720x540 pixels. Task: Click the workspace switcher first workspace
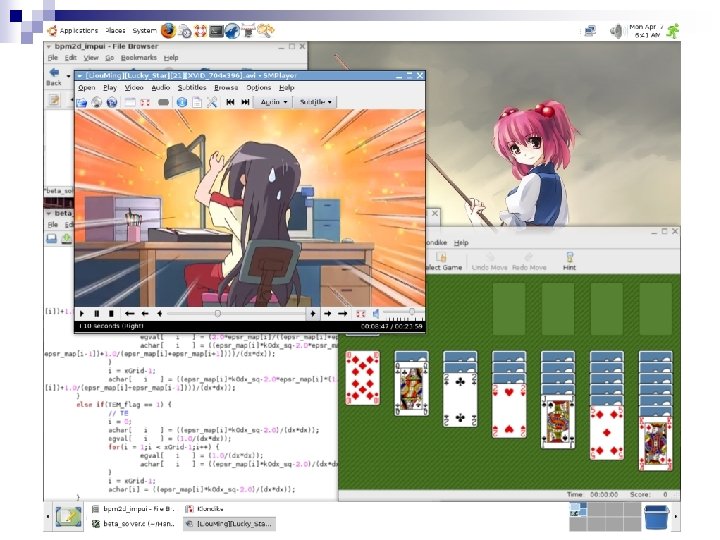tap(578, 509)
